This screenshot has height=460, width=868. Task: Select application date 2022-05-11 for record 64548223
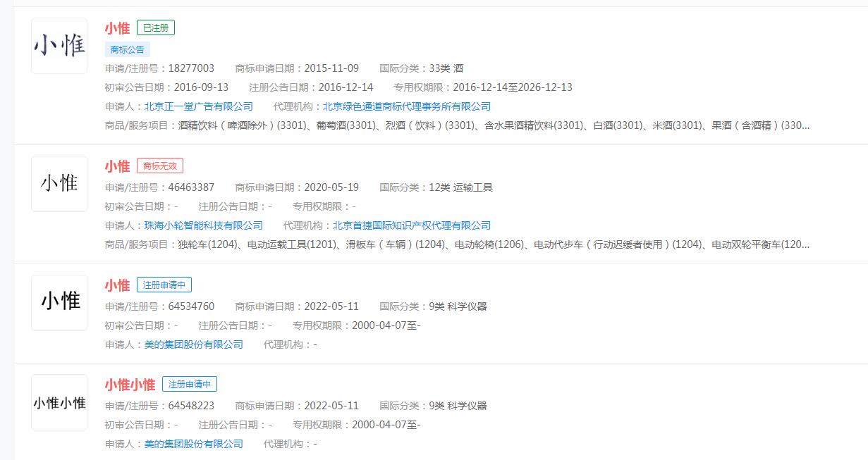[331, 406]
